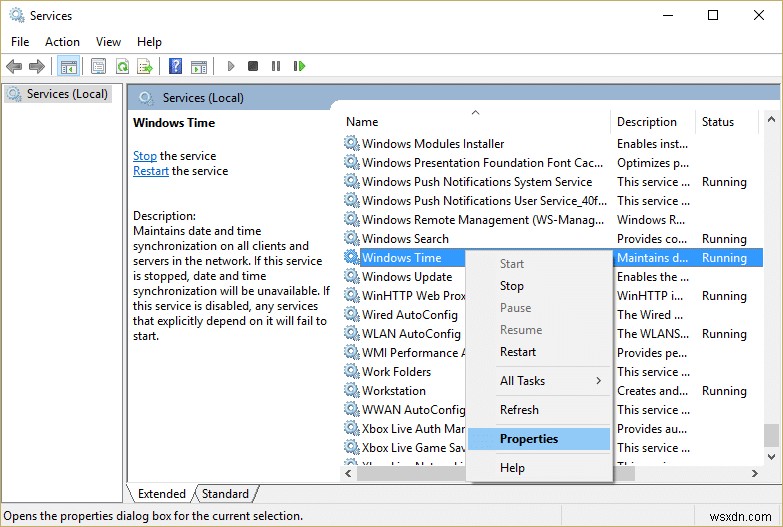Click the green Restart Service toolbar icon

pos(299,66)
